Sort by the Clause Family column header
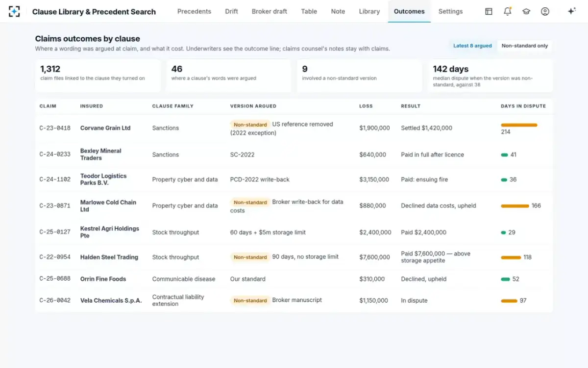Image resolution: width=588 pixels, height=368 pixels. pyautogui.click(x=173, y=106)
